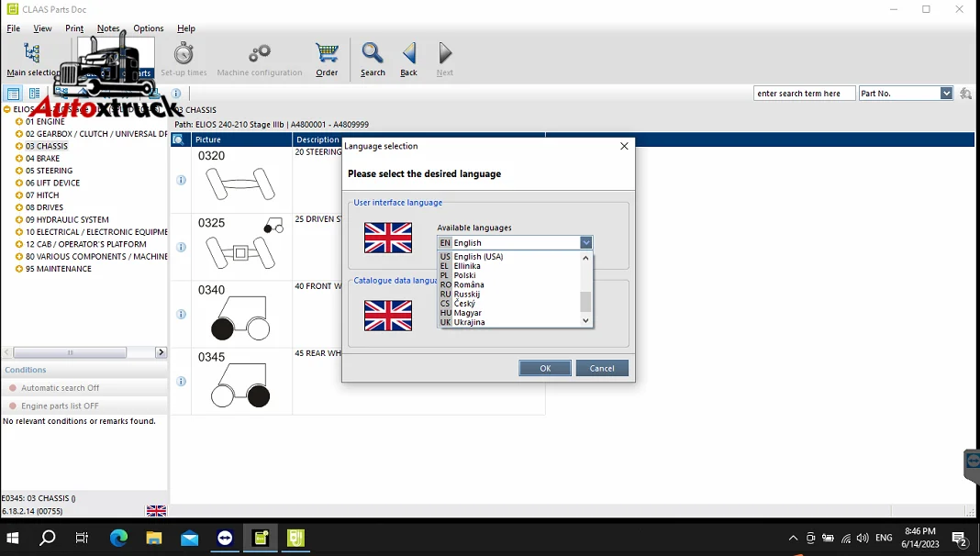Screen dimensions: 980x556
Task: Open the Help menu
Action: click(186, 28)
